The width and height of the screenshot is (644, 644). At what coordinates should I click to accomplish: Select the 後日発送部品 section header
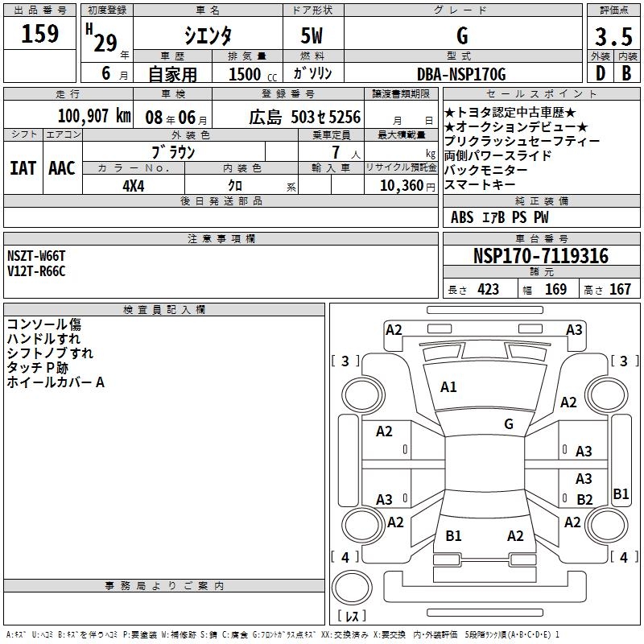[221, 201]
